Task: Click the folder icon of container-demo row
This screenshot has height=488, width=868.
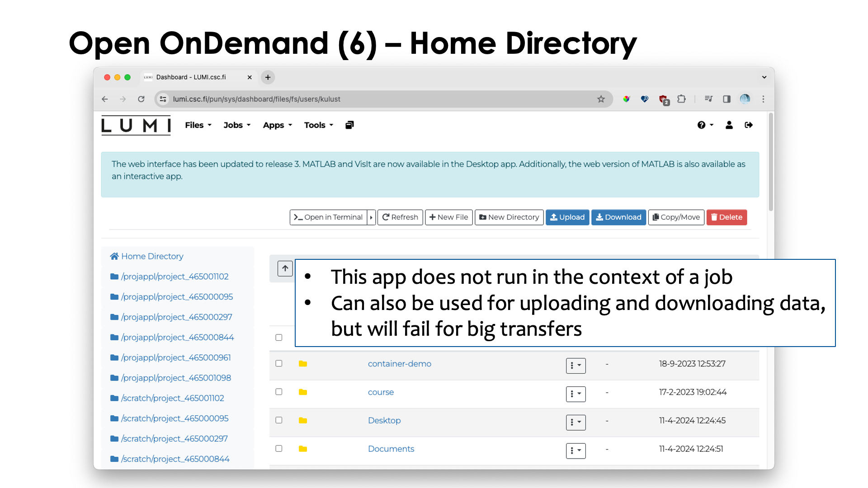Action: (303, 364)
